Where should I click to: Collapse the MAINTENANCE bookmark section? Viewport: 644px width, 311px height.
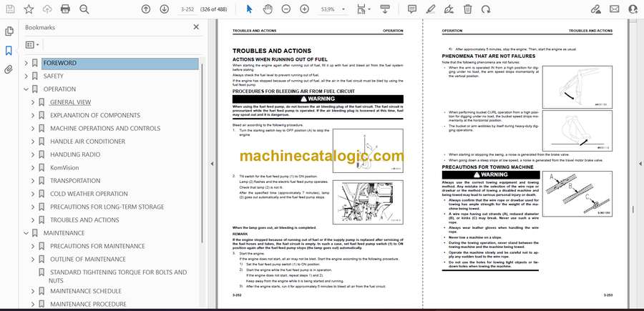point(26,233)
